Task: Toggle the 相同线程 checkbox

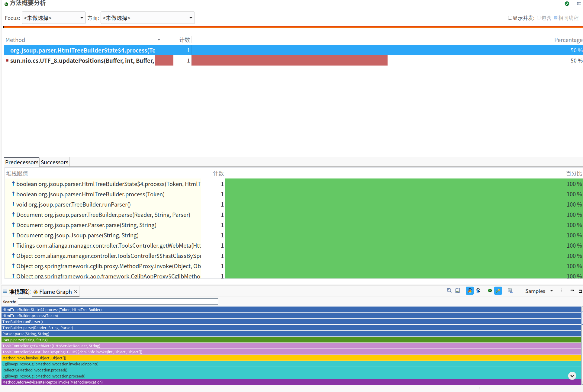Action: pyautogui.click(x=556, y=18)
